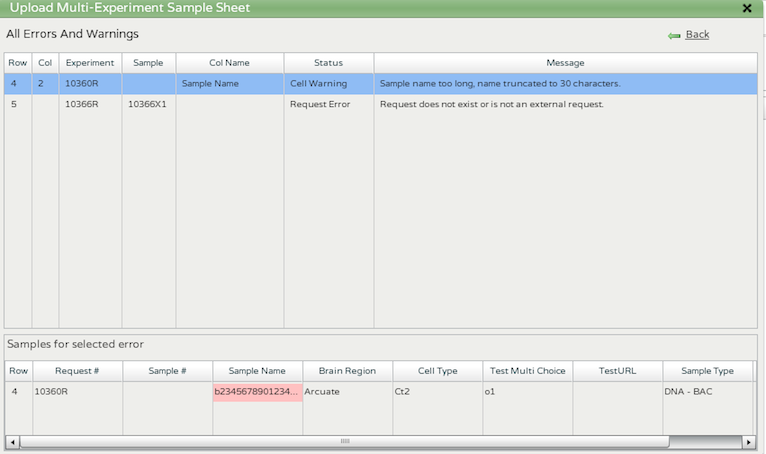Click the Cell Type column header

pyautogui.click(x=438, y=371)
